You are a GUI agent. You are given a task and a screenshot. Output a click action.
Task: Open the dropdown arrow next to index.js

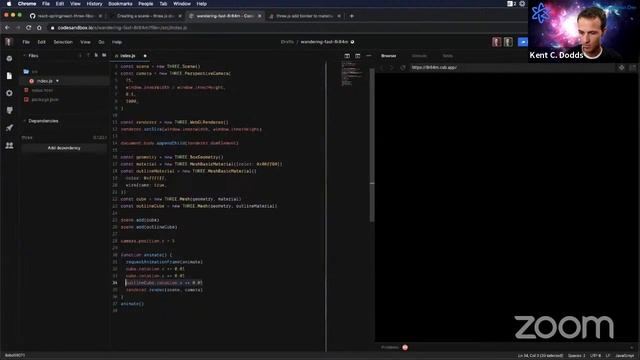[58, 81]
